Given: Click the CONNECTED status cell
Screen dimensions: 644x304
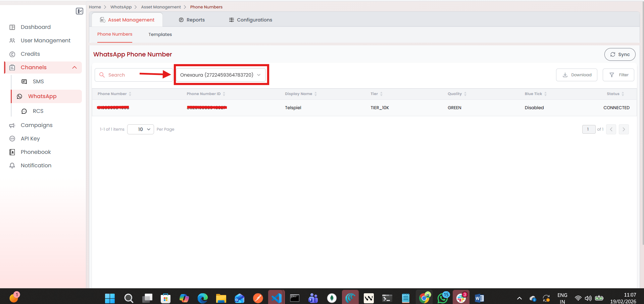Looking at the screenshot, I should 616,108.
